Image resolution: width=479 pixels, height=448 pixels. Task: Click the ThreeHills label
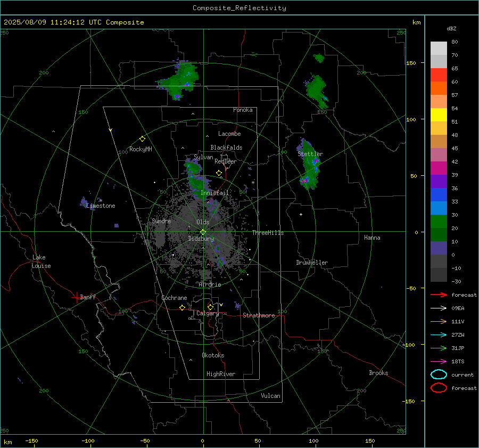(x=268, y=233)
